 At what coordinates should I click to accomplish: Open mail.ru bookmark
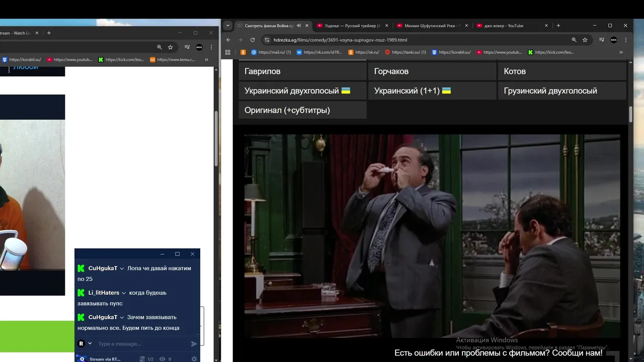coord(271,52)
